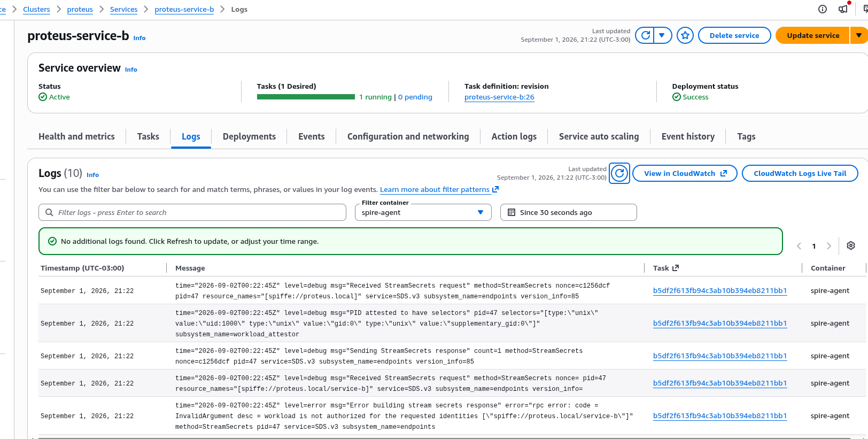The width and height of the screenshot is (868, 439).
Task: Click the 0 pending tasks link
Action: pos(415,97)
